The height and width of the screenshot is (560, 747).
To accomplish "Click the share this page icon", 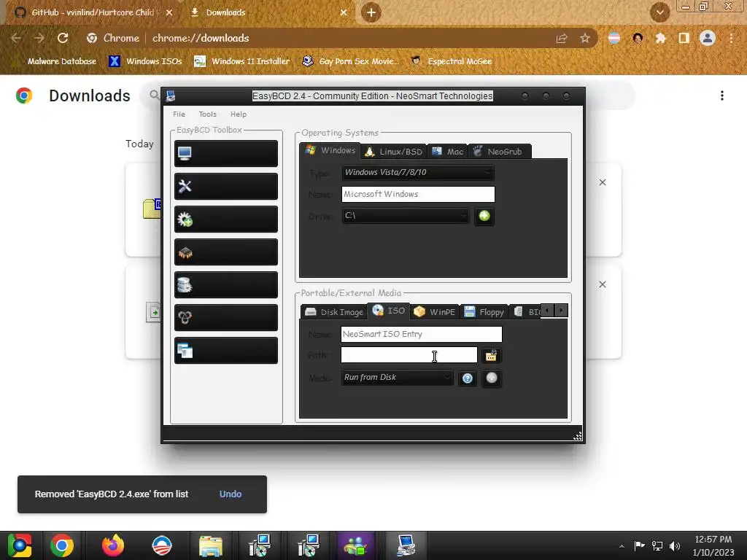I will pos(562,38).
